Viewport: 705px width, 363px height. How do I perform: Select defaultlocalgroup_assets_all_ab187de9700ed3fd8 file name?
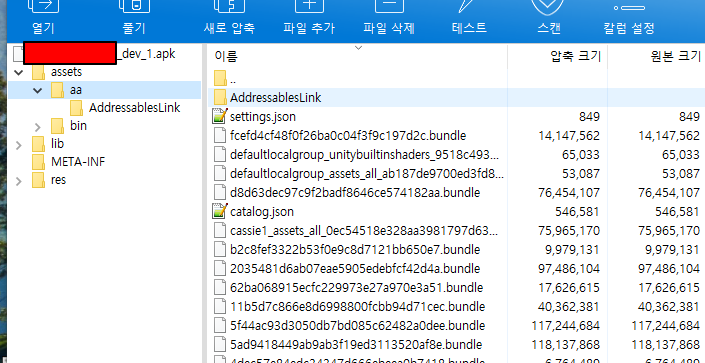click(x=366, y=173)
